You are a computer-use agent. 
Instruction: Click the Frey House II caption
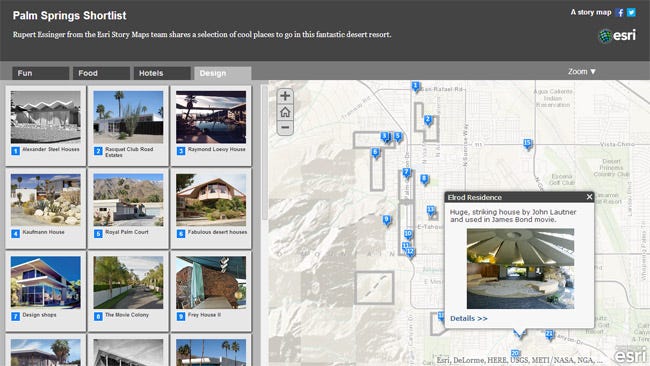point(204,315)
